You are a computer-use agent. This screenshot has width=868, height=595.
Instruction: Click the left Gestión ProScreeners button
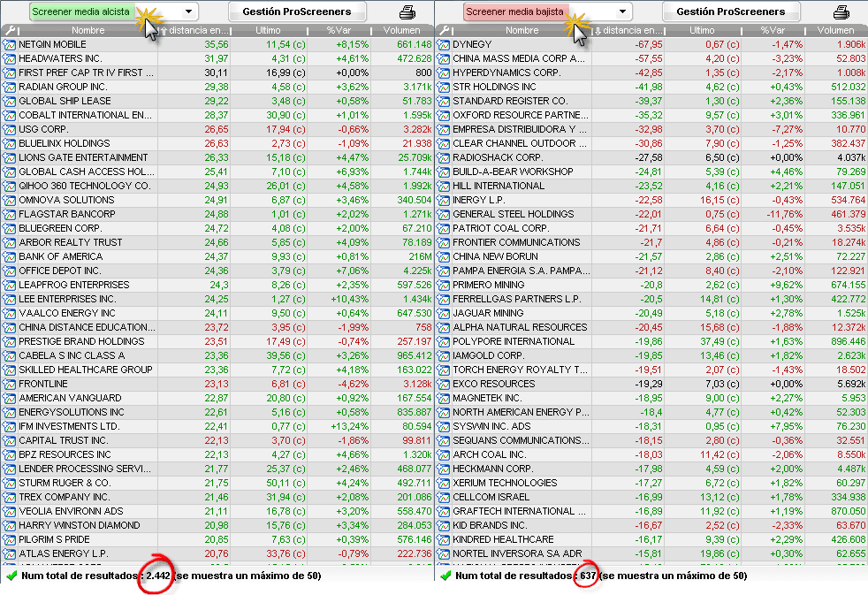297,11
